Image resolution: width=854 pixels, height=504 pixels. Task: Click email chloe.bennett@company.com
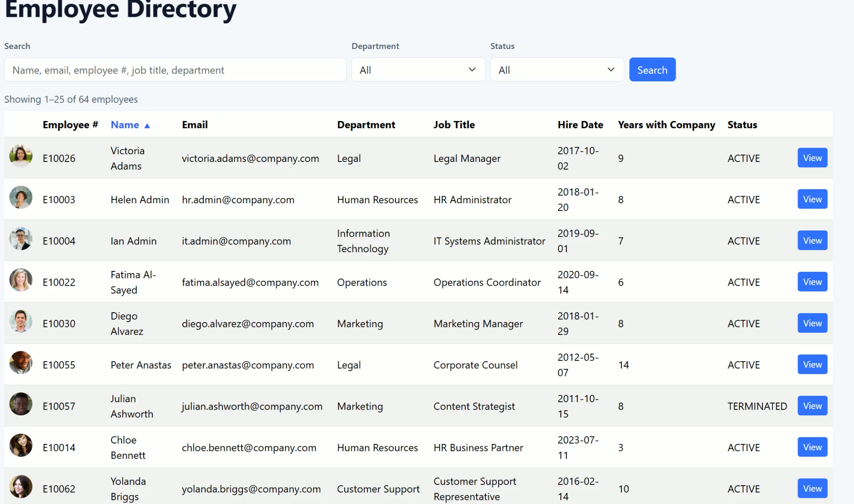tap(249, 448)
